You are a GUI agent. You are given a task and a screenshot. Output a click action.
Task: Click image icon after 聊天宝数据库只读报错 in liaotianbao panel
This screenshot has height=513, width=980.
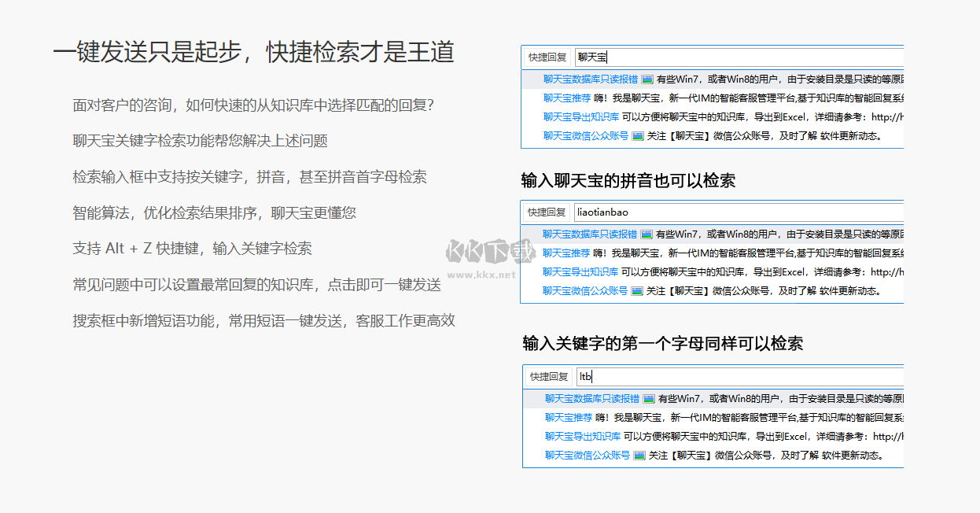point(647,234)
